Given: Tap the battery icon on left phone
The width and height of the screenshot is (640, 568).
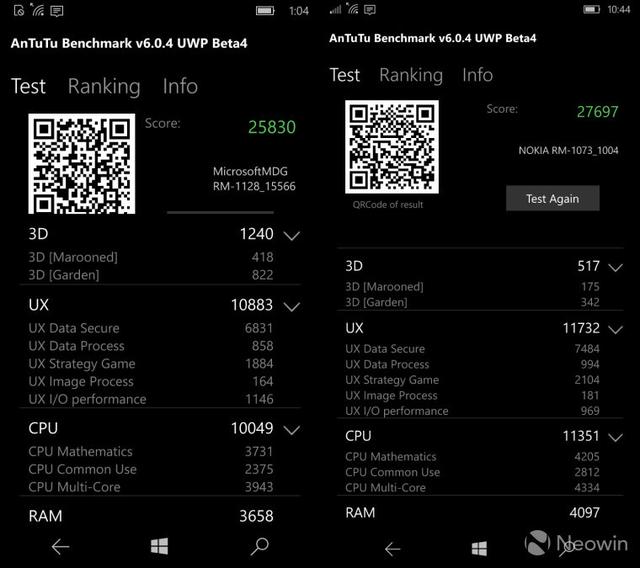Looking at the screenshot, I should tap(265, 11).
